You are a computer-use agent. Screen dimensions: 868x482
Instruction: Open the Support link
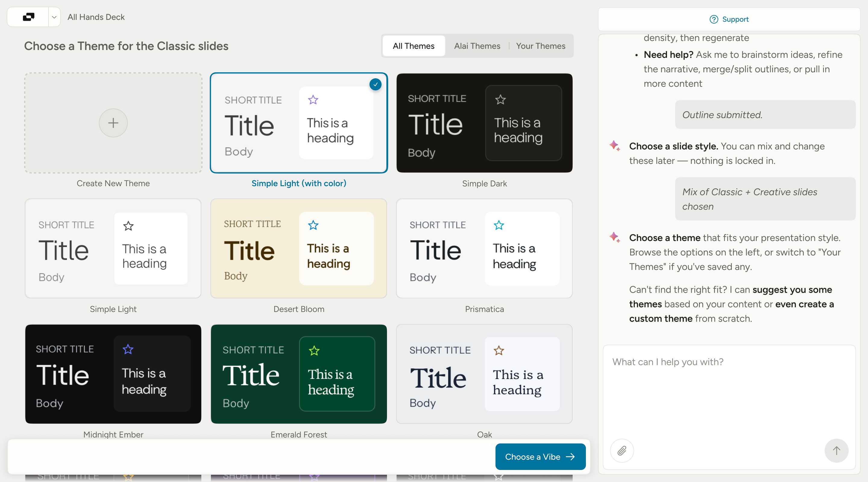pos(729,19)
